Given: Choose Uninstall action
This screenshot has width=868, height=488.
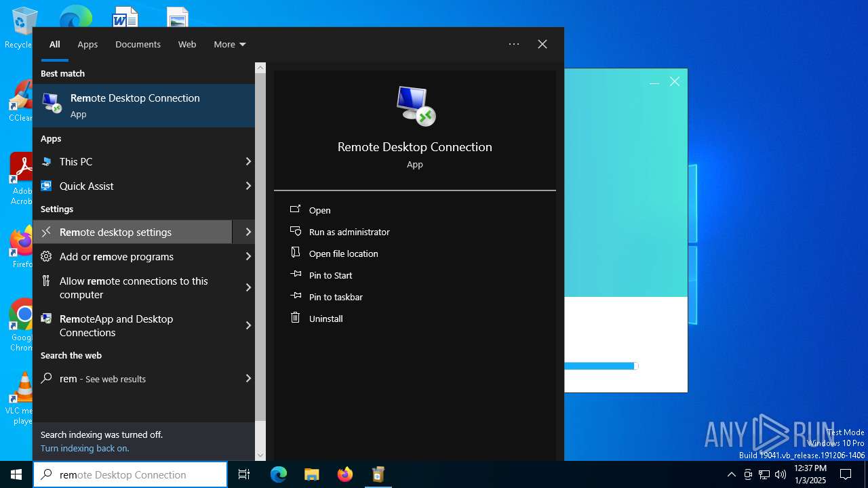Looking at the screenshot, I should coord(325,319).
